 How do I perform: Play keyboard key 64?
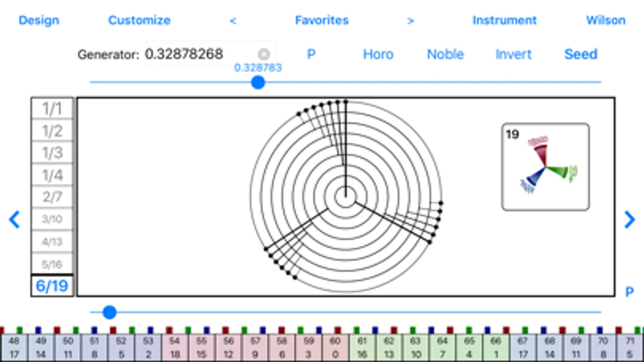tap(442, 348)
